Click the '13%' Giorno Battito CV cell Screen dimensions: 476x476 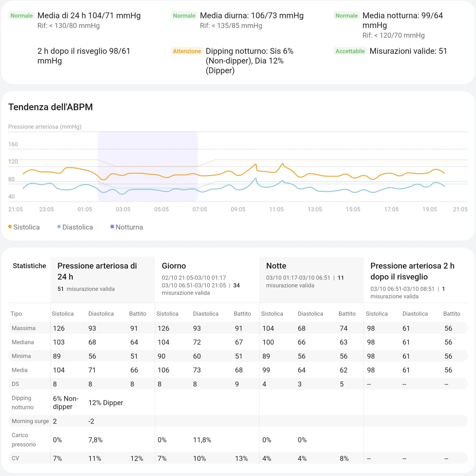click(241, 459)
